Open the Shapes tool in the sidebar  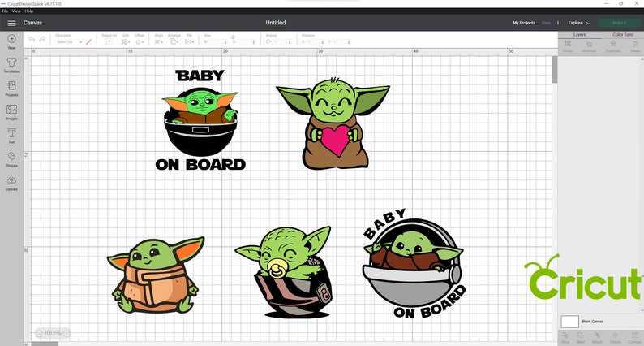(11, 159)
